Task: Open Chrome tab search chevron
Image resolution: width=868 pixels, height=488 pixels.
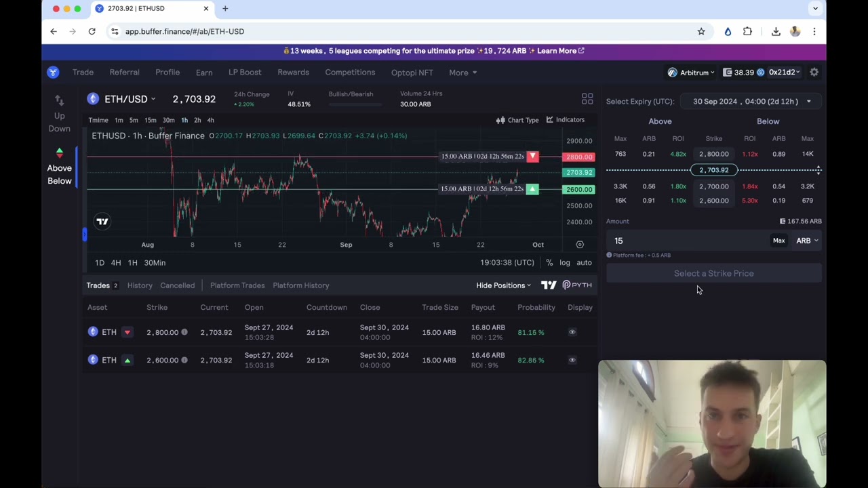Action: (815, 8)
